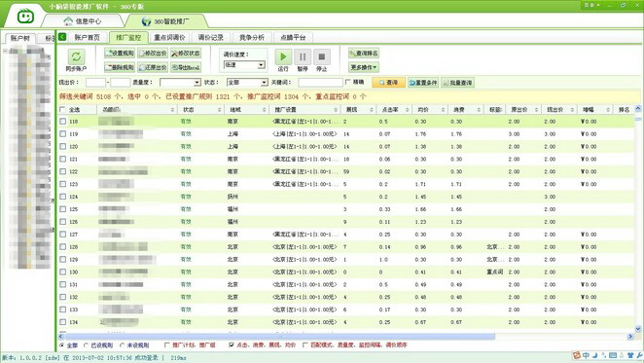Viewport: 644px width, 363px height.
Task: Select the 未设规则 radio button
Action: coord(122,345)
